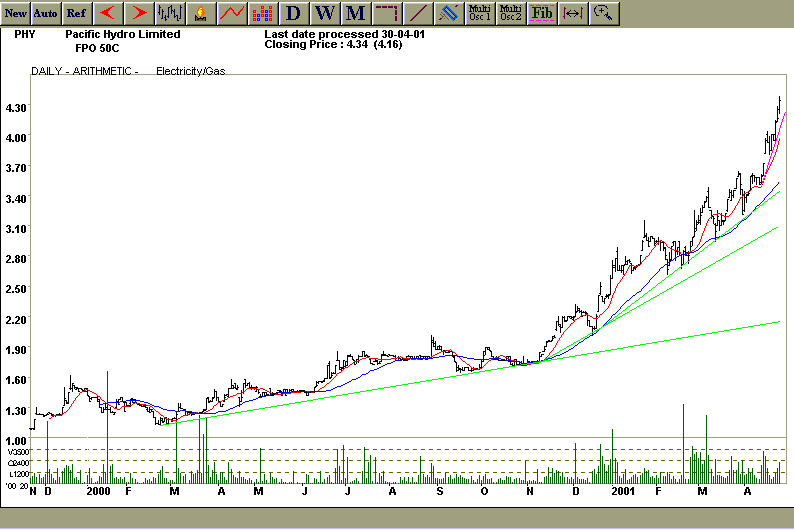
Task: Go to next stock with right red arrow
Action: (x=139, y=13)
